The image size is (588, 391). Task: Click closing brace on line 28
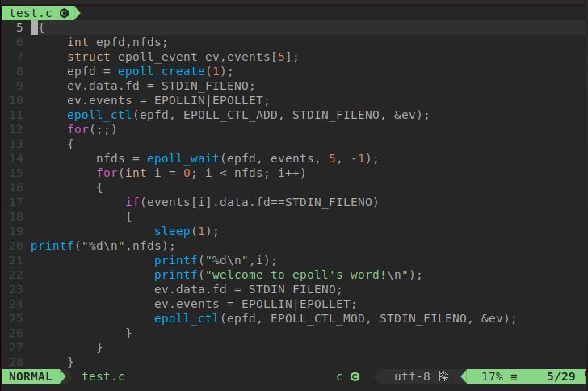[70, 362]
